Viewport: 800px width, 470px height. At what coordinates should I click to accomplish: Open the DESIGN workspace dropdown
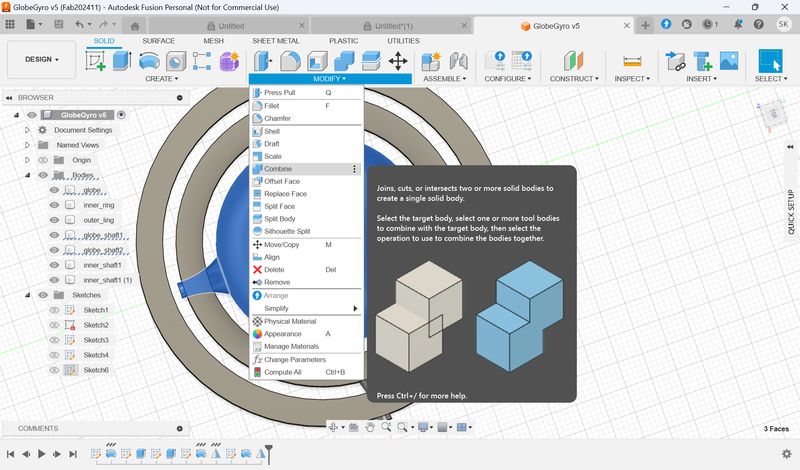[42, 59]
